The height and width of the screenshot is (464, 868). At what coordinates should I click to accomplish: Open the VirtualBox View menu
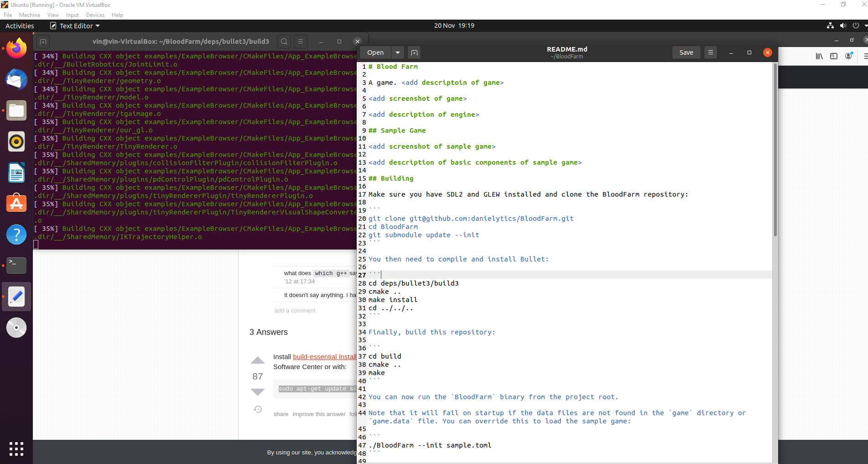[53, 15]
